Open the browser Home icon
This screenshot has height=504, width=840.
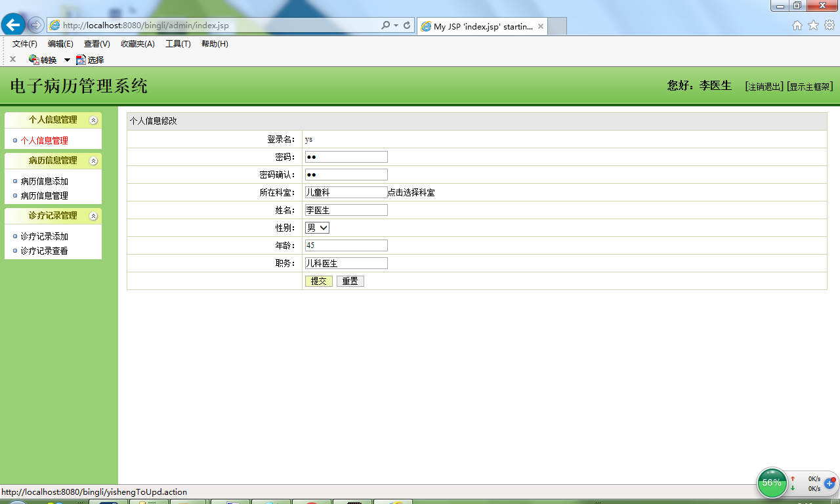coord(797,25)
